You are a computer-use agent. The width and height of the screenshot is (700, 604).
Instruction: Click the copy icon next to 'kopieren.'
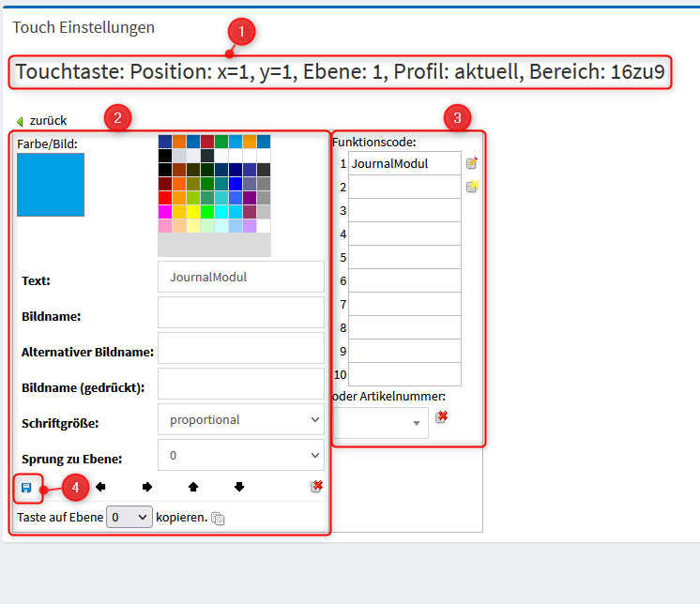coord(218,518)
